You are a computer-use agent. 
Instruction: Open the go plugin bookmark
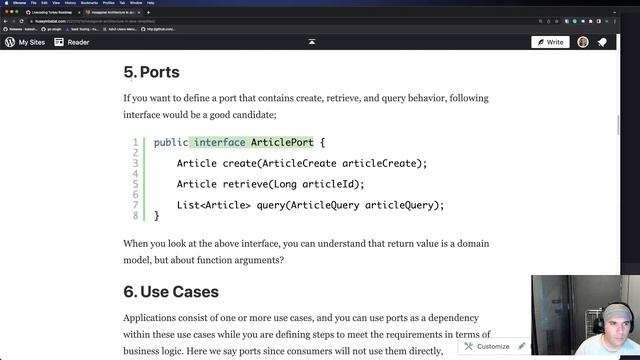(x=51, y=29)
